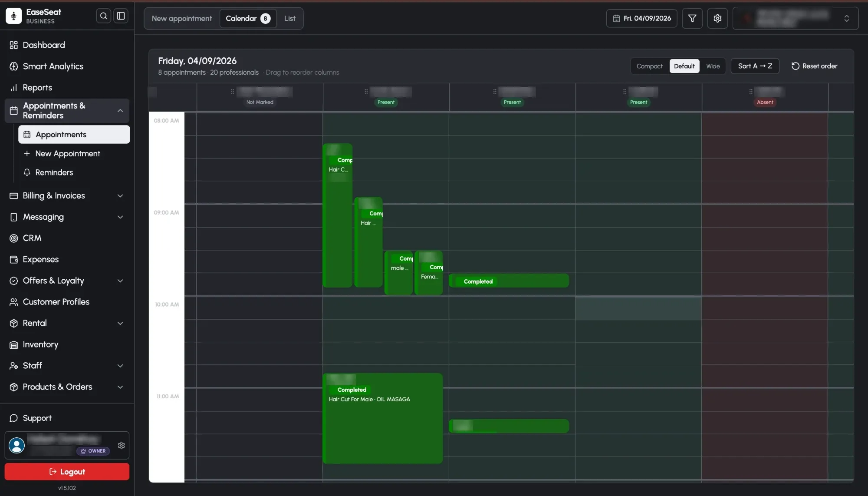Open Expenses section
The width and height of the screenshot is (868, 496).
[x=67, y=259]
